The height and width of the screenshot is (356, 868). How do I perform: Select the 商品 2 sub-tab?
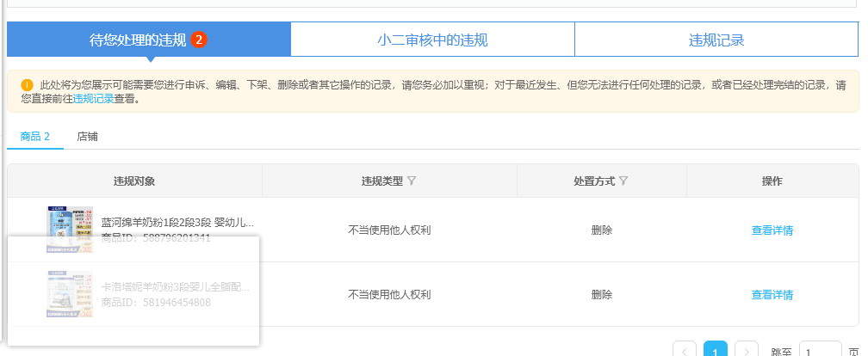(34, 137)
